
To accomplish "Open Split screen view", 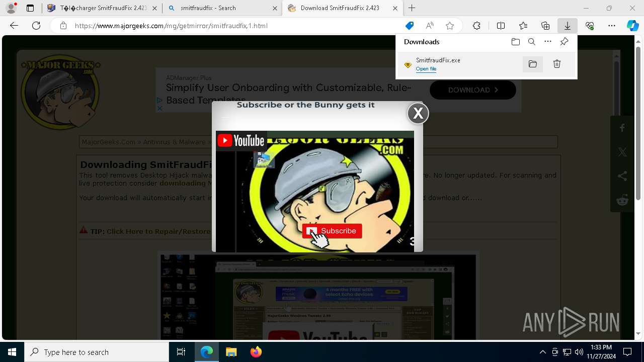I will click(501, 26).
